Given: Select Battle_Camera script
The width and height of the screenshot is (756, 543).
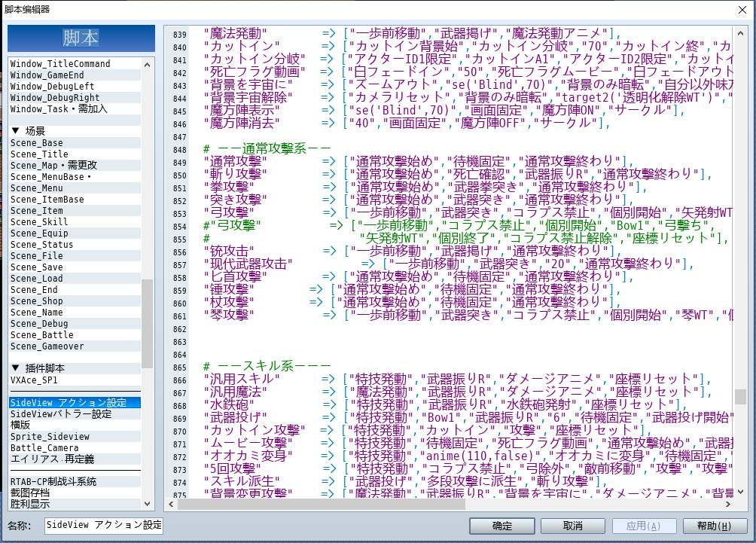Looking at the screenshot, I should click(x=75, y=447).
